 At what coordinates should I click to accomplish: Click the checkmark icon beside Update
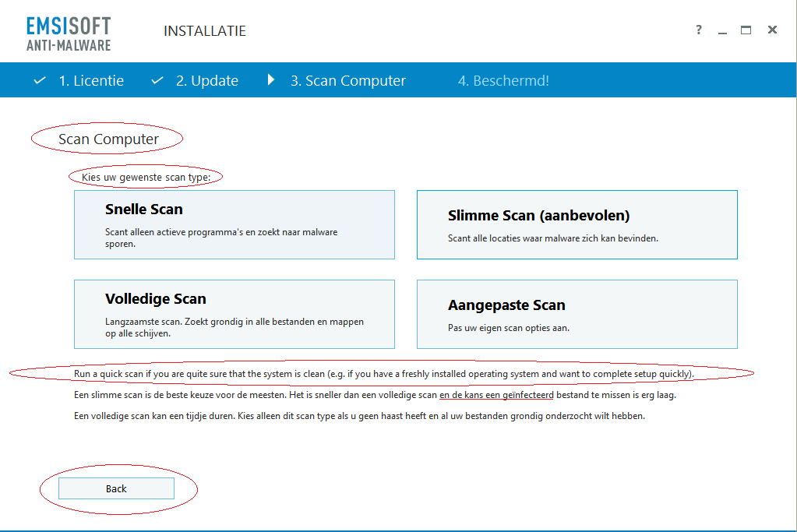[x=157, y=80]
